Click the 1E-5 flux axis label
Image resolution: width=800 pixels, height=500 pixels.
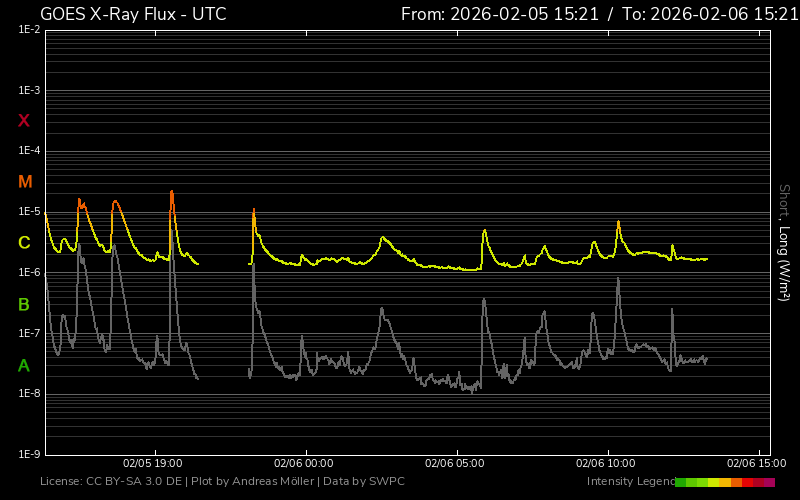28,212
